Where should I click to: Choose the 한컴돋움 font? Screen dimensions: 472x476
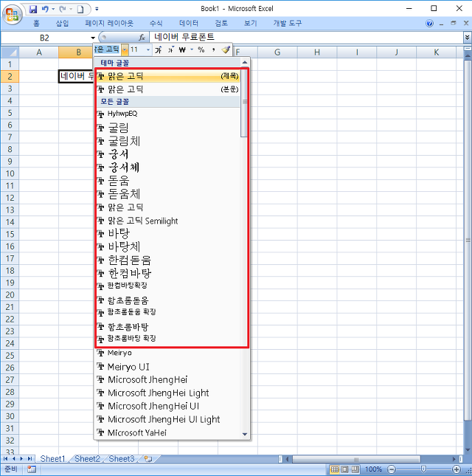(168, 261)
